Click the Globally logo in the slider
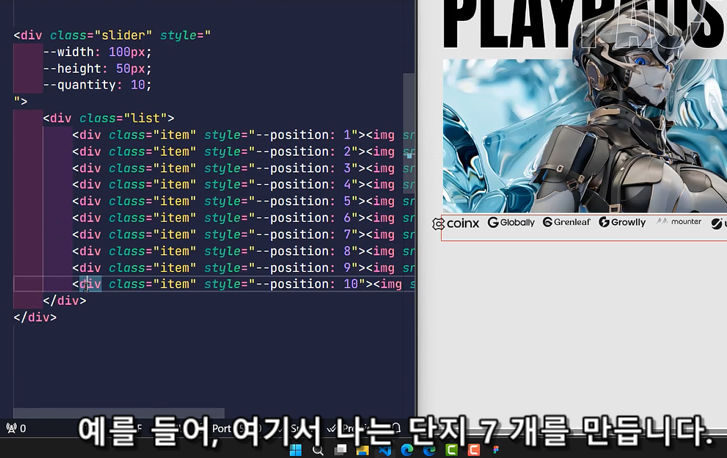This screenshot has width=727, height=458. pos(511,223)
